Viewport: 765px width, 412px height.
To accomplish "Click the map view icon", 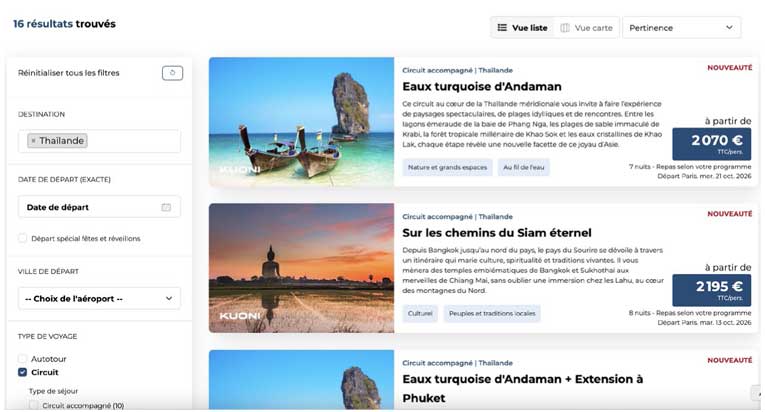I will tap(565, 28).
